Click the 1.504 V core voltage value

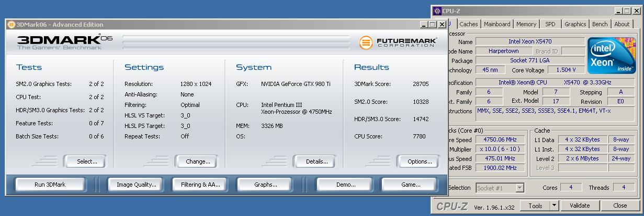click(567, 70)
